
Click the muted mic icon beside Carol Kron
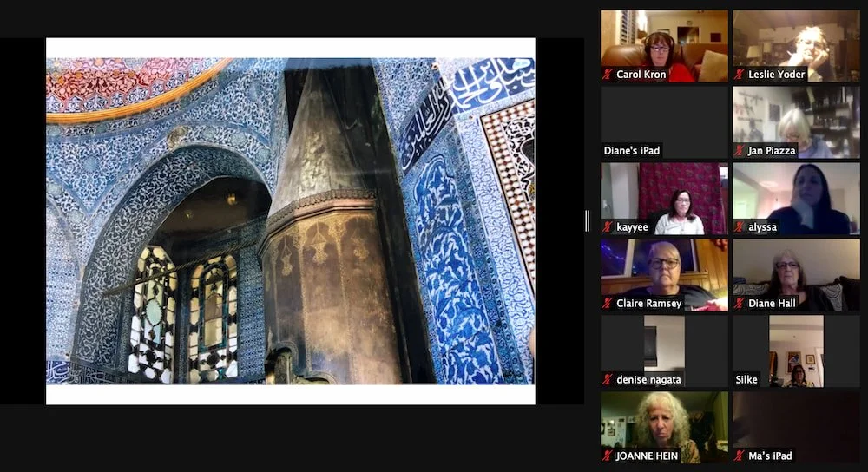click(608, 74)
